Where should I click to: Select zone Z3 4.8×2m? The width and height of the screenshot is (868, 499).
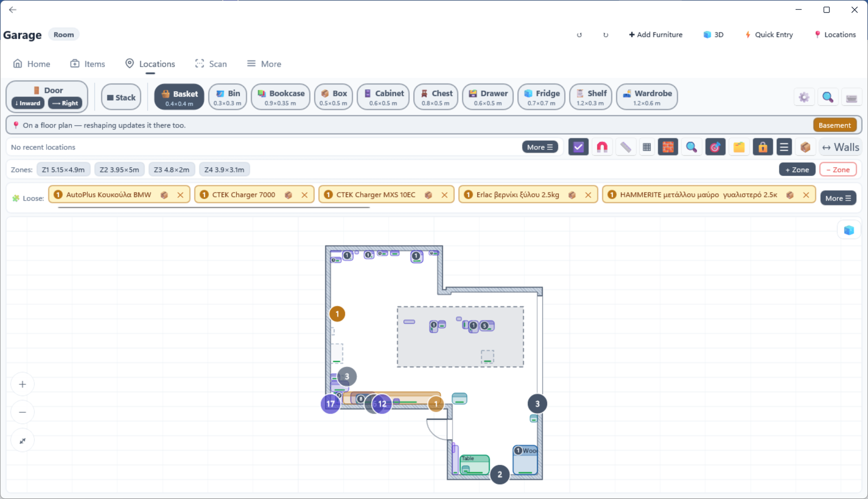coord(172,170)
